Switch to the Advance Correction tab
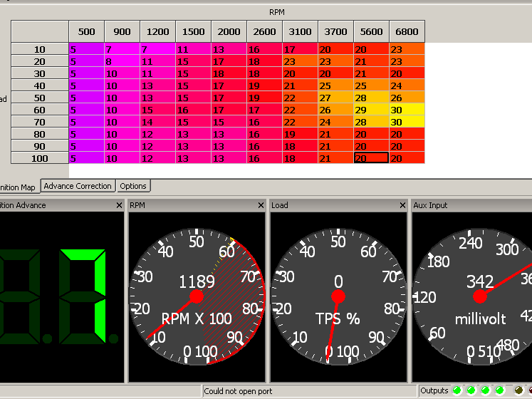Image resolution: width=532 pixels, height=399 pixels. [78, 186]
